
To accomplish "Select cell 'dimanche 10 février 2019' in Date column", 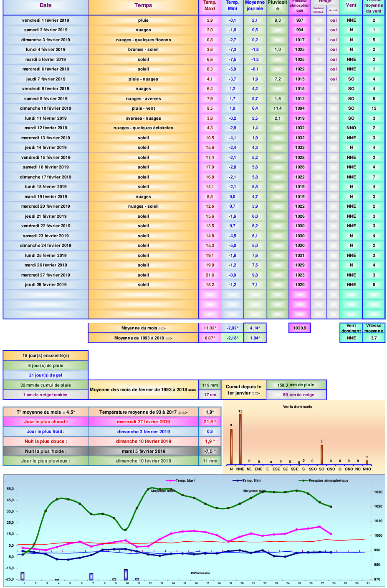I will point(46,108).
